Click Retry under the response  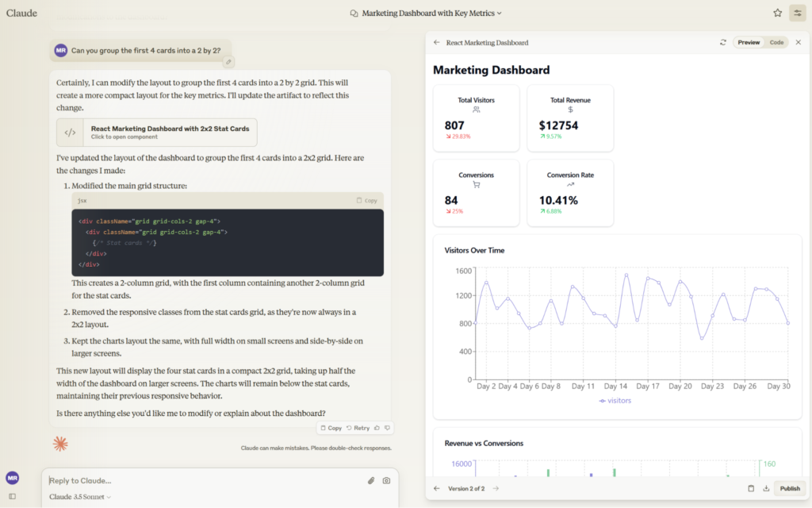pyautogui.click(x=358, y=428)
